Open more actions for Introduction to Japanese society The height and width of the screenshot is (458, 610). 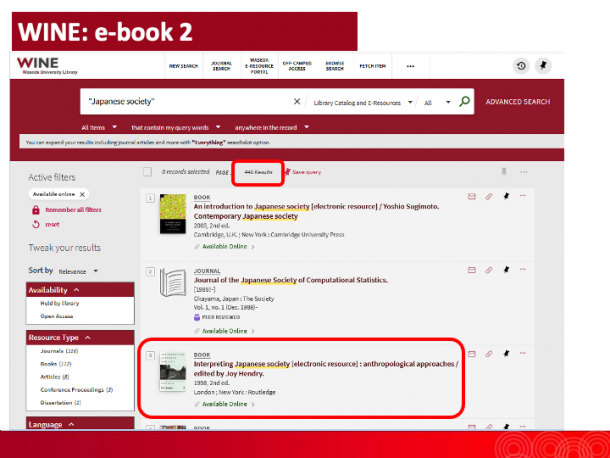pyautogui.click(x=523, y=196)
